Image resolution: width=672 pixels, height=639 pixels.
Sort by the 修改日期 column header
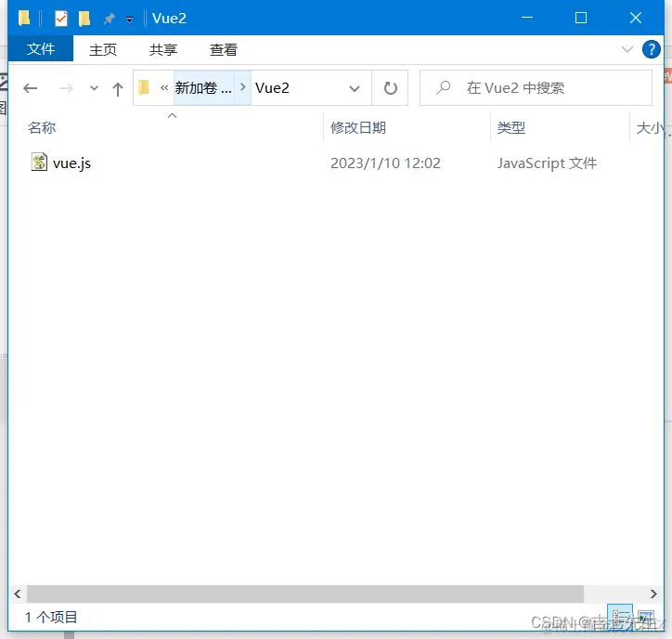pyautogui.click(x=358, y=127)
